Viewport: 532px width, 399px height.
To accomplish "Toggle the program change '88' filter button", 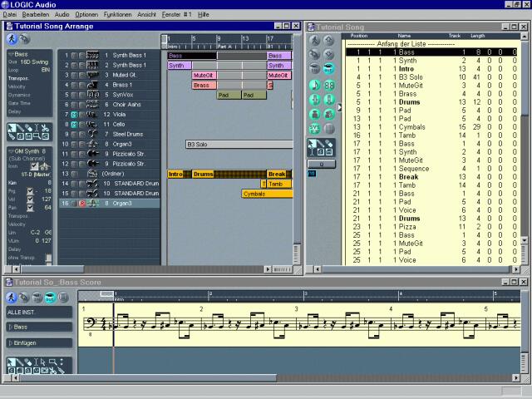I will click(x=329, y=85).
